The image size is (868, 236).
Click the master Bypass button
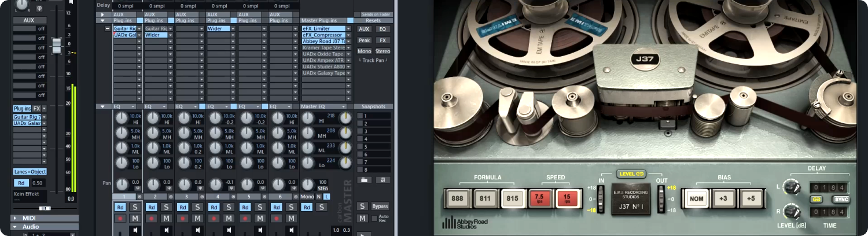coord(380,207)
